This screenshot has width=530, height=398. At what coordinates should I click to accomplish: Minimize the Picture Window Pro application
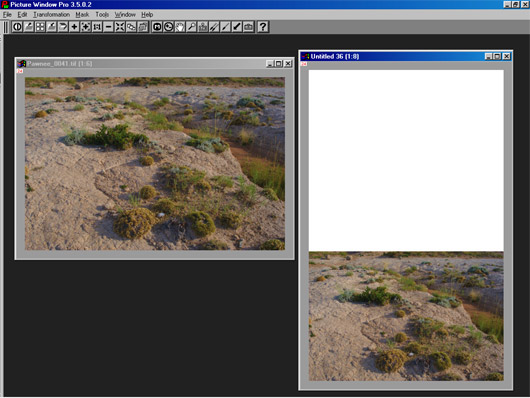(507, 4)
